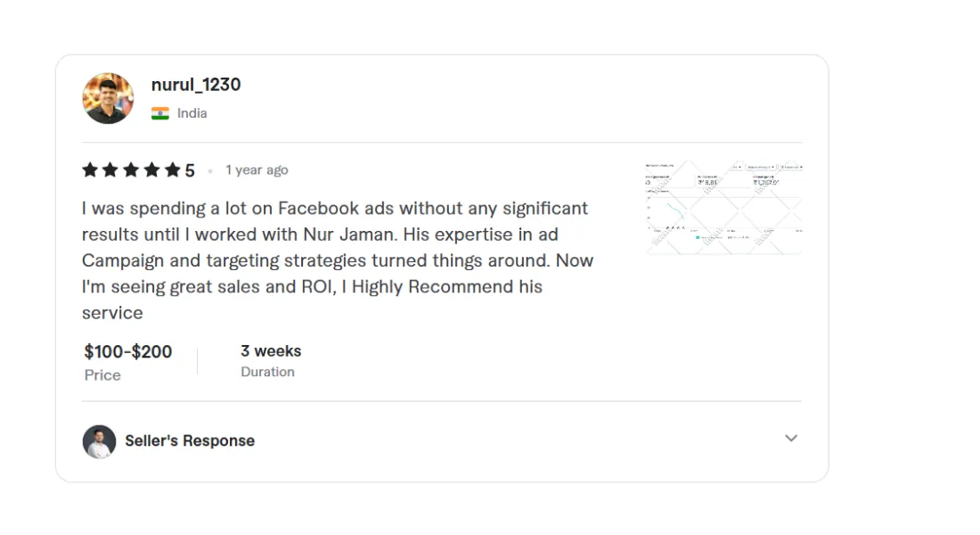Expand Seller's Response with the chevron arrow
Image resolution: width=980 pixels, height=535 pixels.
[x=791, y=439]
